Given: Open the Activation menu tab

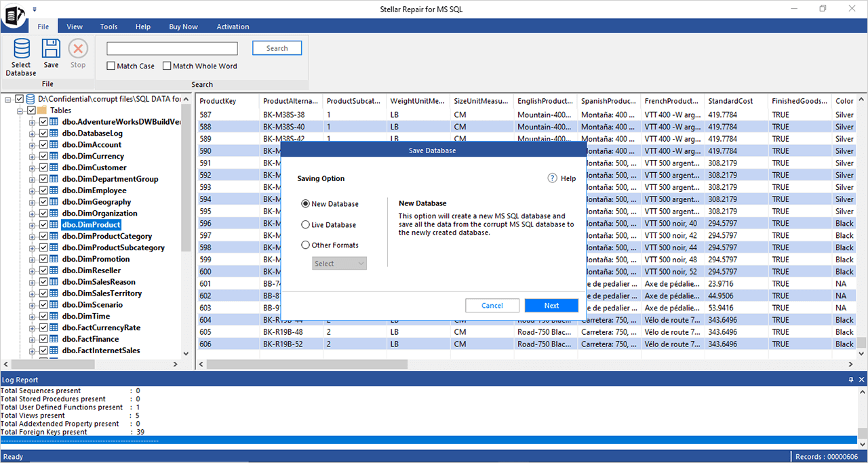Looking at the screenshot, I should click(233, 26).
